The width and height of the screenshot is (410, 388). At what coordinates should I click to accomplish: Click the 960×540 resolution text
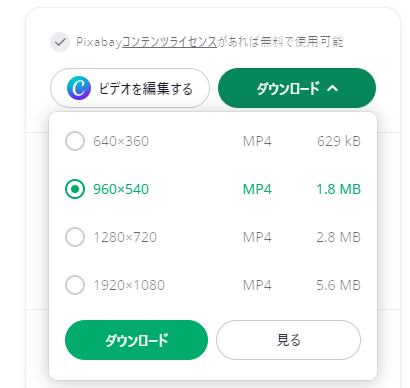(x=121, y=189)
